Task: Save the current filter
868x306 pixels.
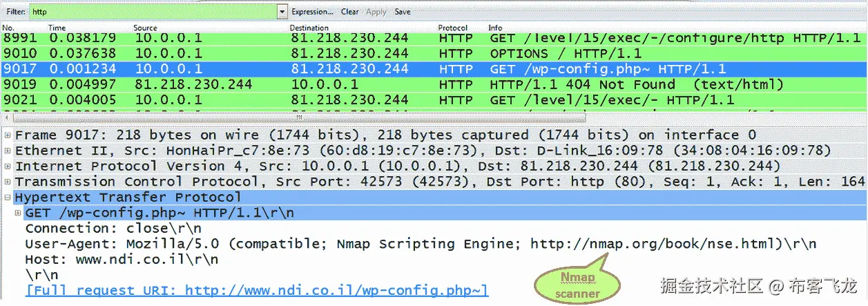Action: pyautogui.click(x=403, y=12)
